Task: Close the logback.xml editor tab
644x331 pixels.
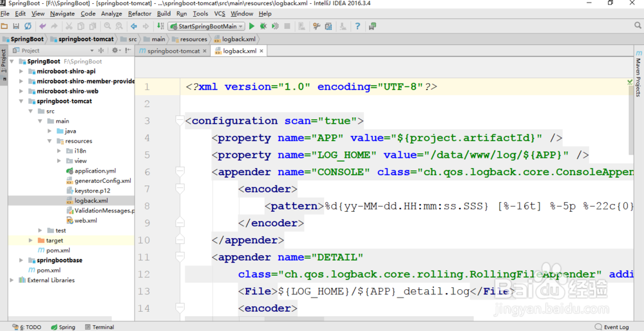Action: point(261,51)
